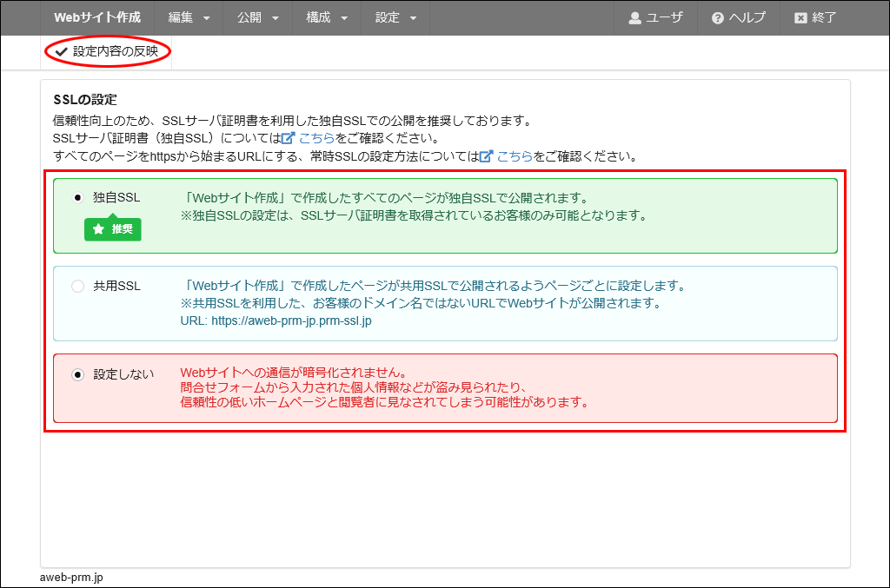Click the checkmark icon beside 設定内容の反映

pos(61,52)
